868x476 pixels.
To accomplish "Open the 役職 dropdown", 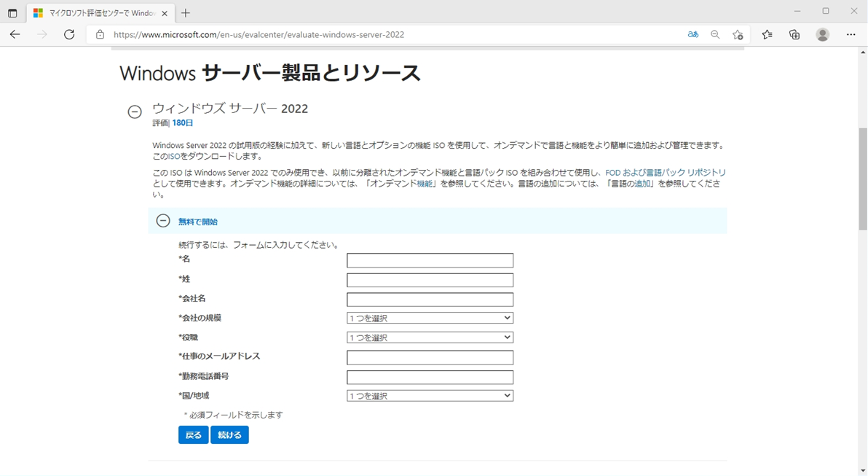I will (430, 338).
